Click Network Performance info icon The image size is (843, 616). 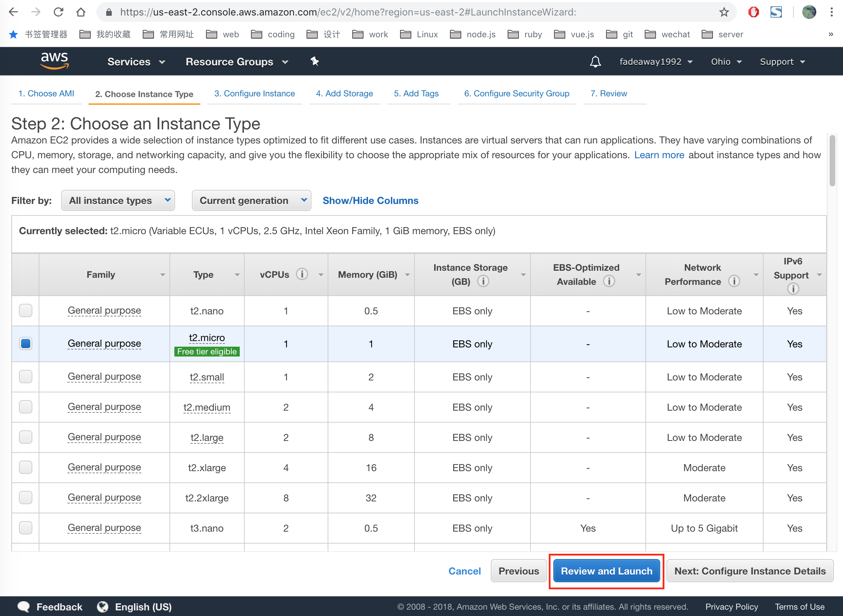coord(734,281)
